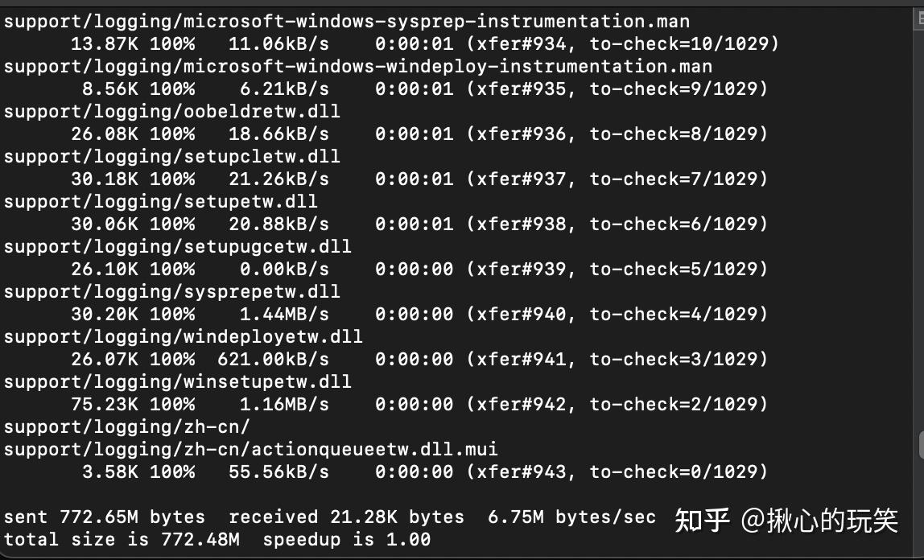Click the setupugcetw.dll file path
Viewport: 924px width, 560px height.
point(177,247)
